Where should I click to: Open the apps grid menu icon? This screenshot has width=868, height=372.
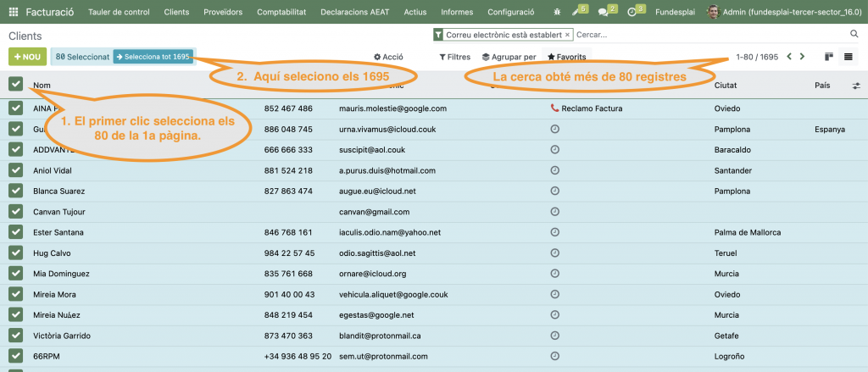click(x=14, y=12)
